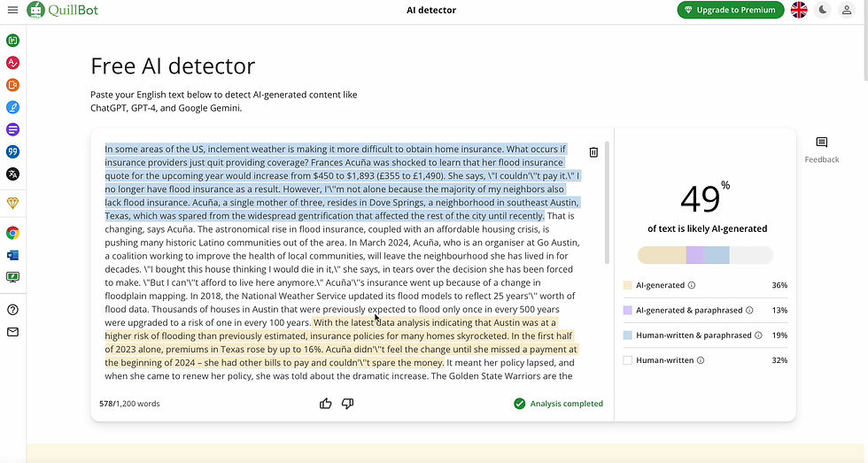Open the Paraphraser tool in sidebar
868x463 pixels.
12,41
